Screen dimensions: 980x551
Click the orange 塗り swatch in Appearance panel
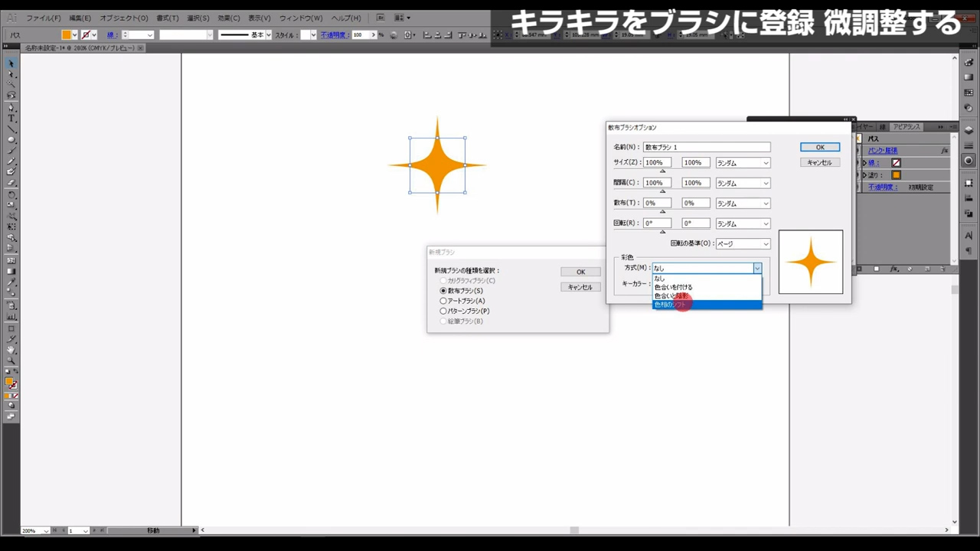point(896,175)
